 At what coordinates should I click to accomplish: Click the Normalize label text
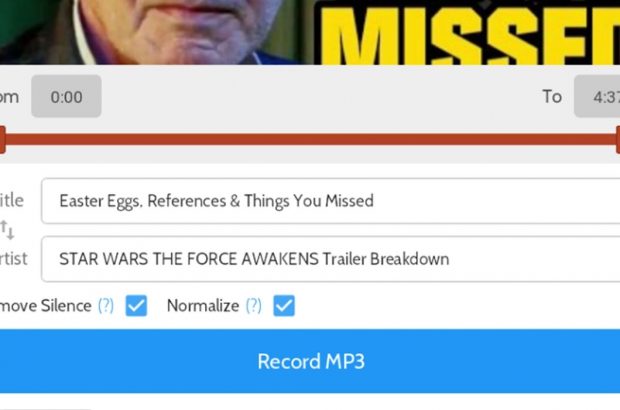[203, 306]
